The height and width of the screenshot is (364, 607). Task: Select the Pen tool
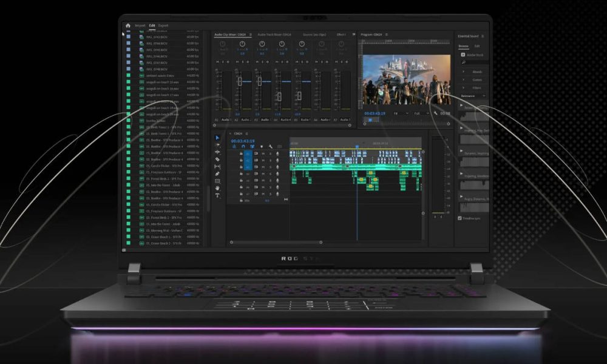pyautogui.click(x=217, y=174)
